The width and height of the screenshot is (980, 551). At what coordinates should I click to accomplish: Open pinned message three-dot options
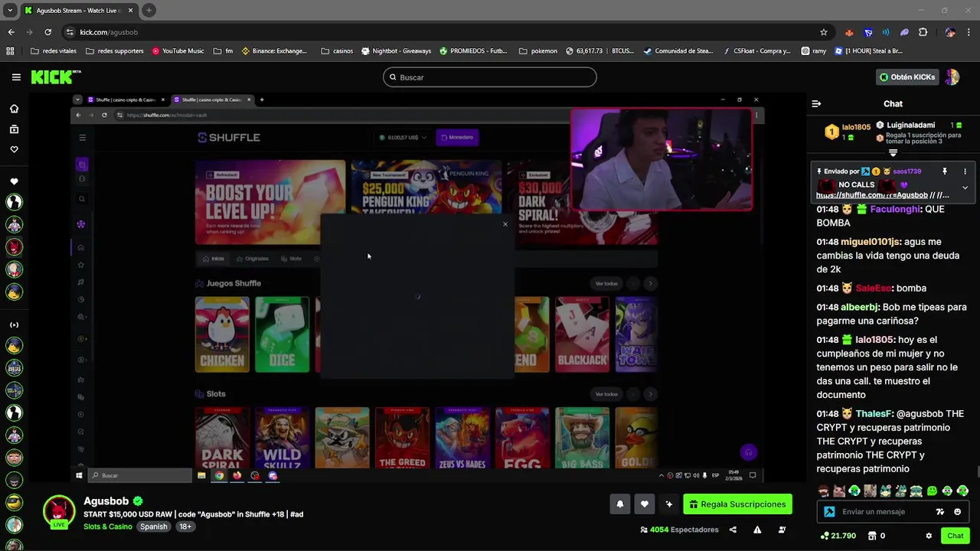965,171
